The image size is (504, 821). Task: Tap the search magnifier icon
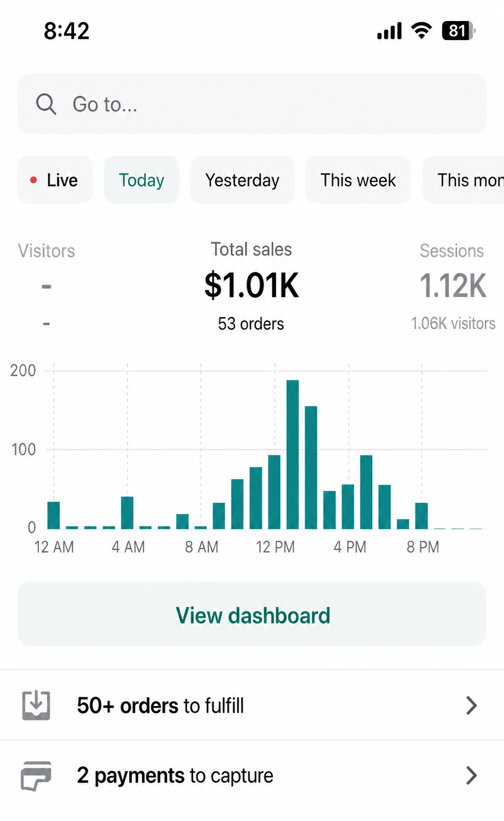pyautogui.click(x=46, y=104)
